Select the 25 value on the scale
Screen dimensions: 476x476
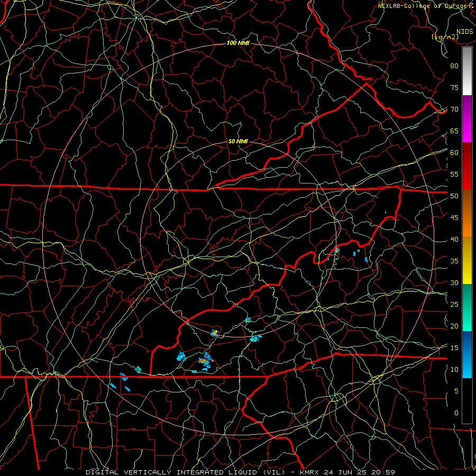[454, 305]
